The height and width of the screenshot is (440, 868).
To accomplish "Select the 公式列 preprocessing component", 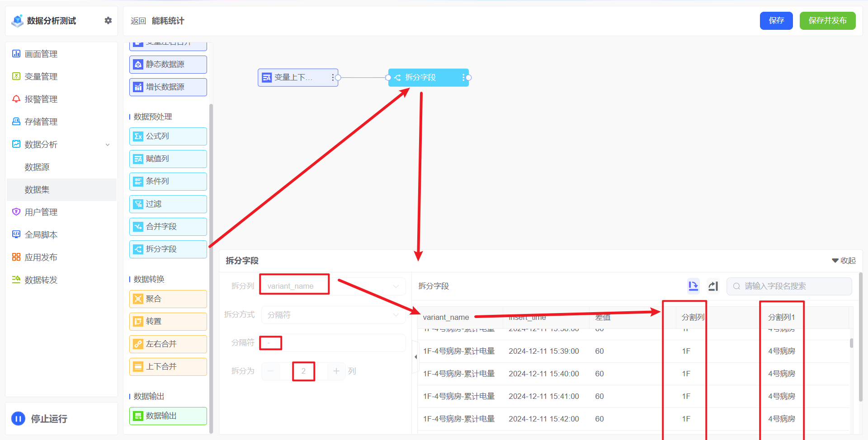I will (168, 136).
